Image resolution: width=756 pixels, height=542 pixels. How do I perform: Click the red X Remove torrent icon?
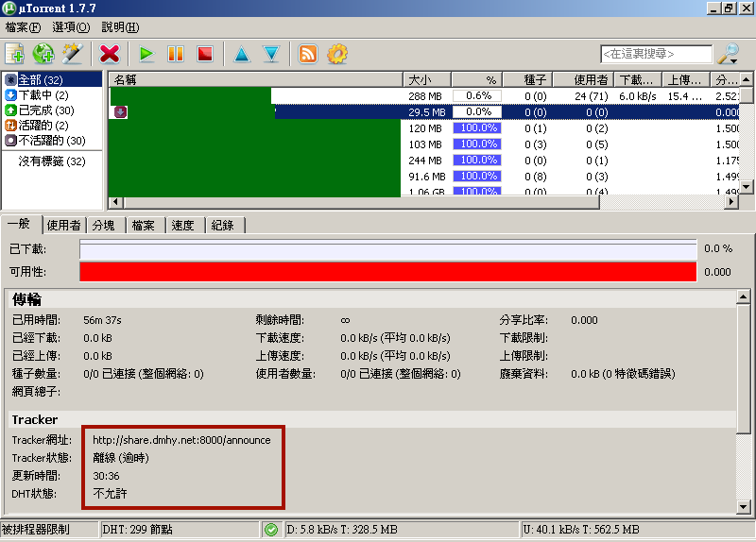tap(110, 54)
